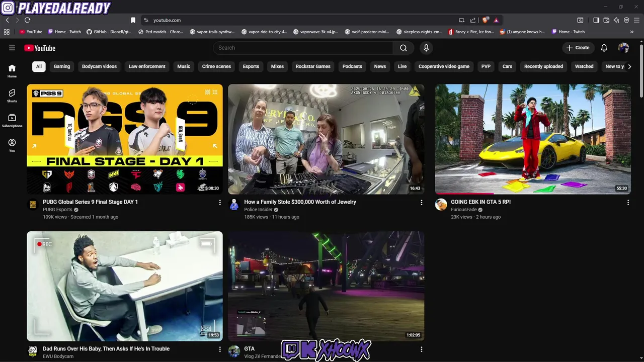The height and width of the screenshot is (362, 644).
Task: Open the Brave Rewards triangle icon
Action: 496,20
